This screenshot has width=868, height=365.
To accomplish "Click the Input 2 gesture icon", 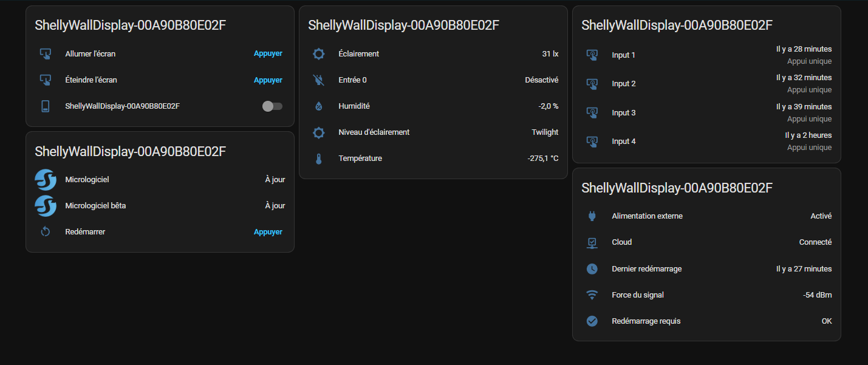I will (x=592, y=84).
